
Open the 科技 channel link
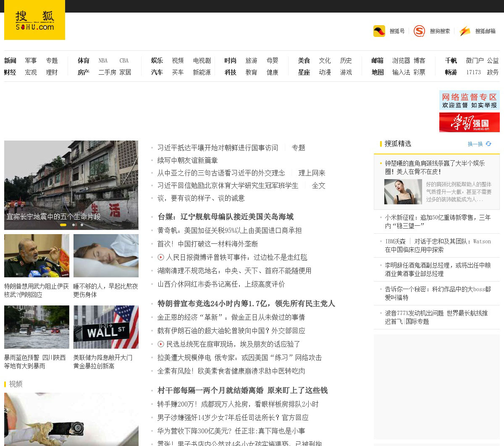(x=230, y=73)
